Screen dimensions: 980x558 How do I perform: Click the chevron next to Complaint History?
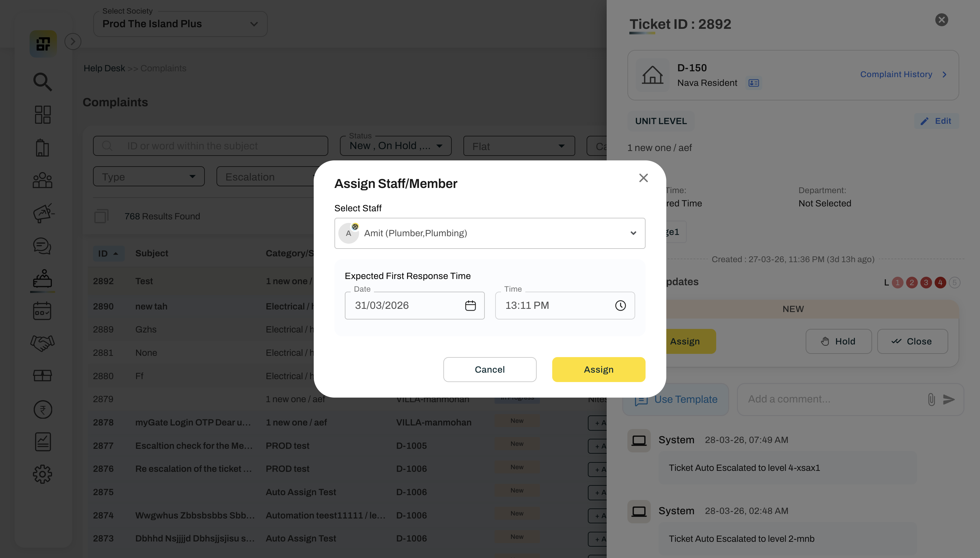tap(945, 74)
